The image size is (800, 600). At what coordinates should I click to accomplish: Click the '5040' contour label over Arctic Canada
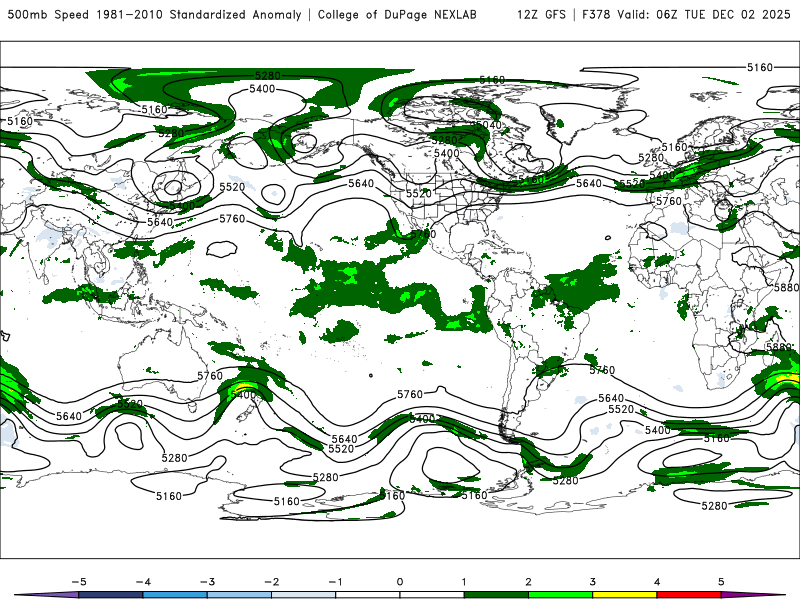489,125
